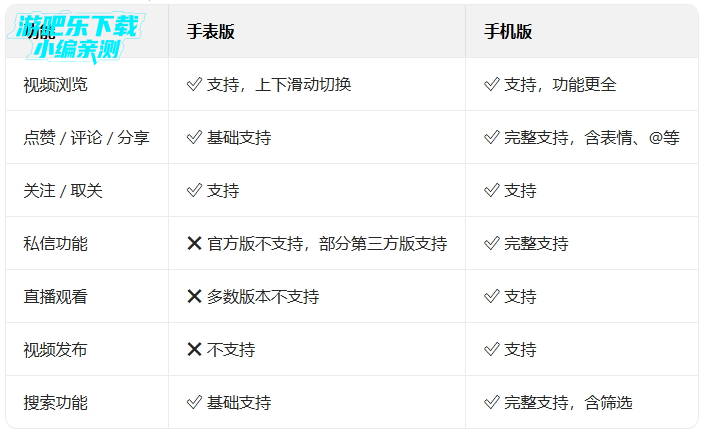Click the X icon in 私信功能 row
704x436 pixels.
point(195,243)
